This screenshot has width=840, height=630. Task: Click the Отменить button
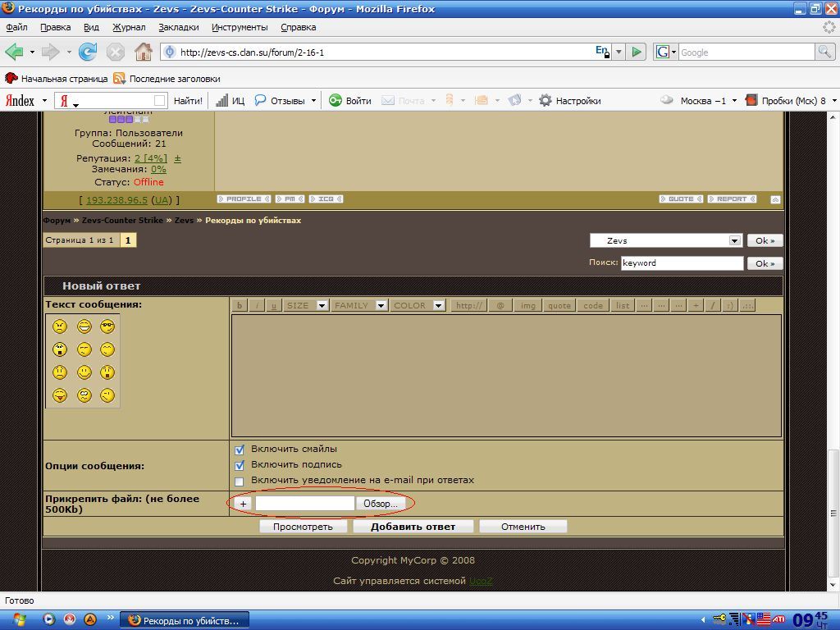click(x=523, y=527)
